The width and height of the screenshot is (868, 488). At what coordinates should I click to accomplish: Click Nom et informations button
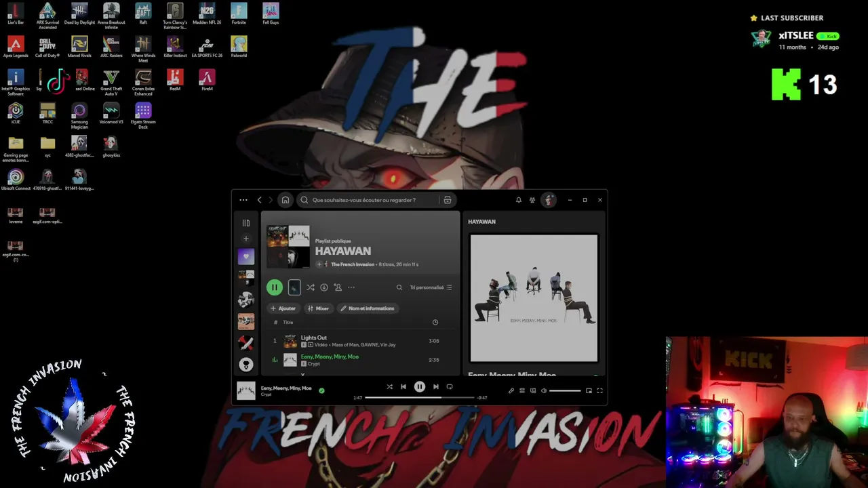(x=368, y=308)
